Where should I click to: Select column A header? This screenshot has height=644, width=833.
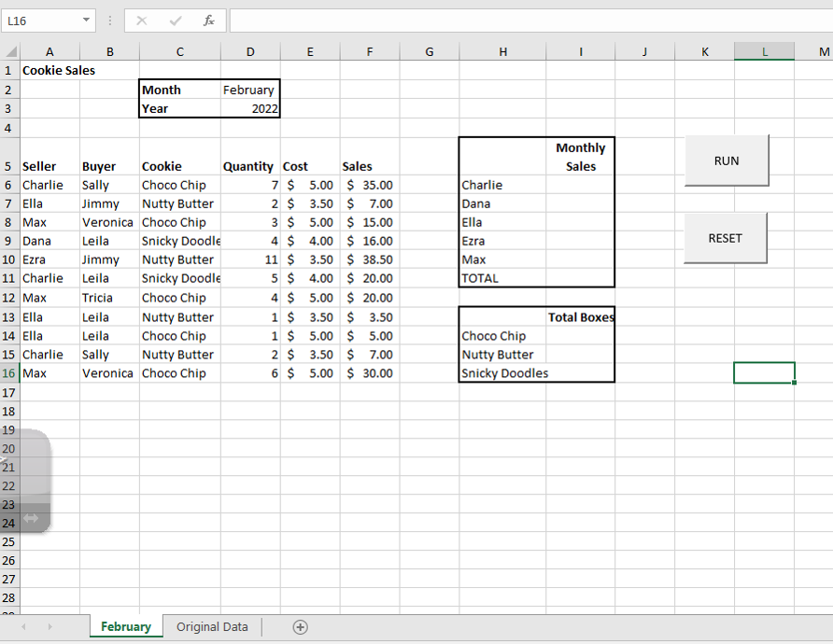tap(49, 51)
